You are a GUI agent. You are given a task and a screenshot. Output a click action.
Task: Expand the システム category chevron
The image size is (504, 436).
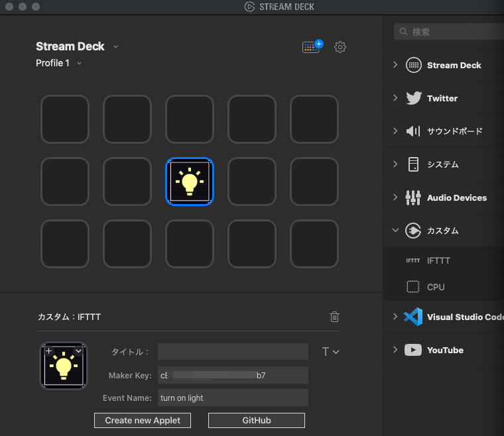(395, 164)
